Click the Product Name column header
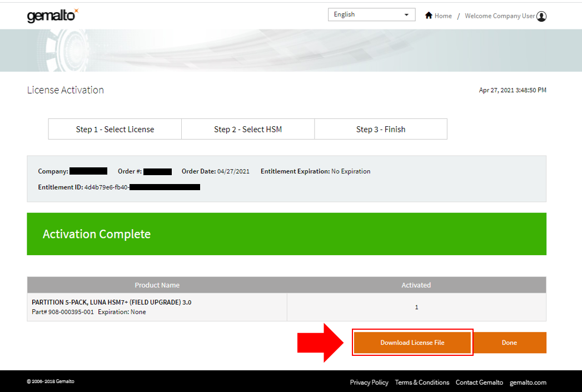582x392 pixels. coord(157,285)
